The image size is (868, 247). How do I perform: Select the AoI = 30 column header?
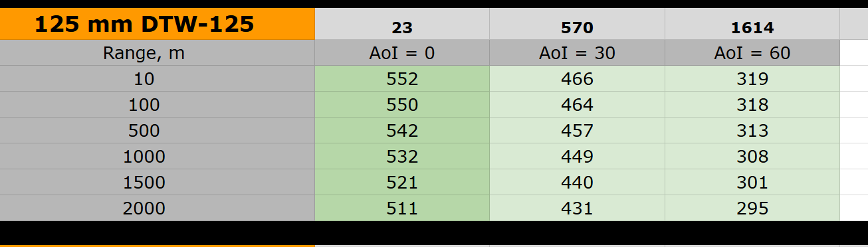coord(577,53)
